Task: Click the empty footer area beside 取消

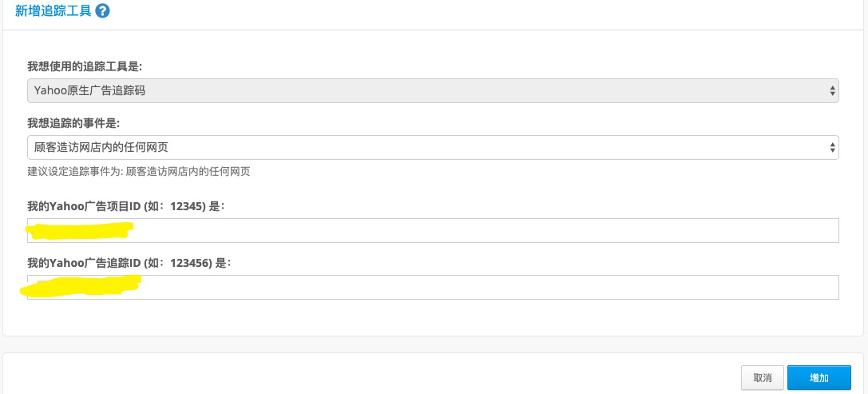Action: click(371, 377)
